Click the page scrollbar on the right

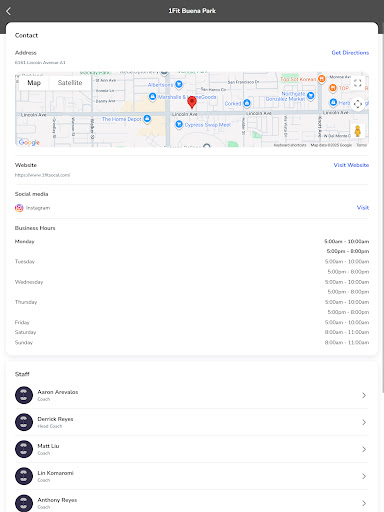pos(382,213)
